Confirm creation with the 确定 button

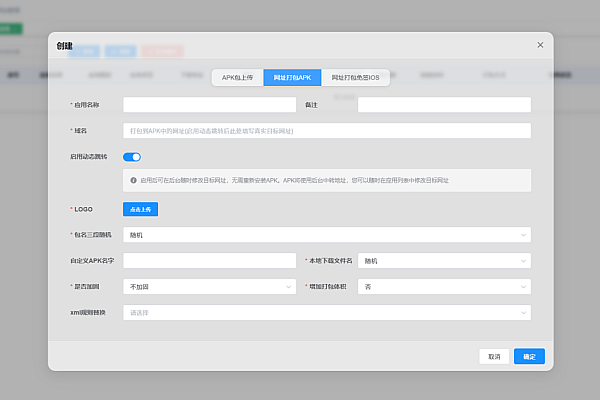click(529, 357)
